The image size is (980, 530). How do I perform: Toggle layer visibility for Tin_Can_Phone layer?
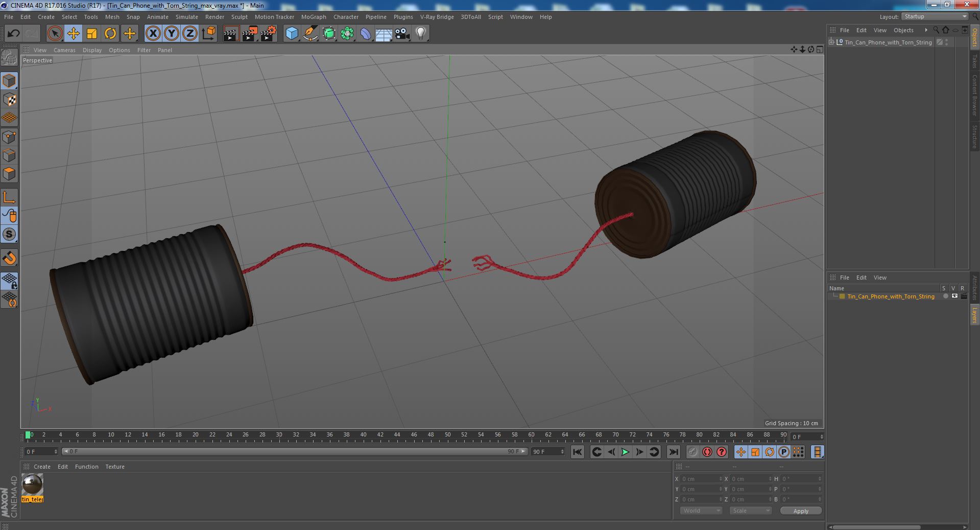tap(954, 296)
